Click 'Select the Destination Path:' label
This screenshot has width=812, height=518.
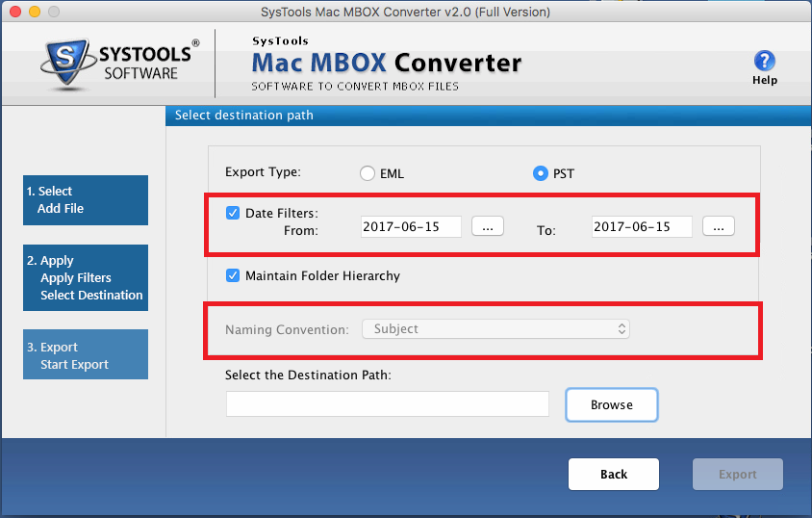pos(308,375)
